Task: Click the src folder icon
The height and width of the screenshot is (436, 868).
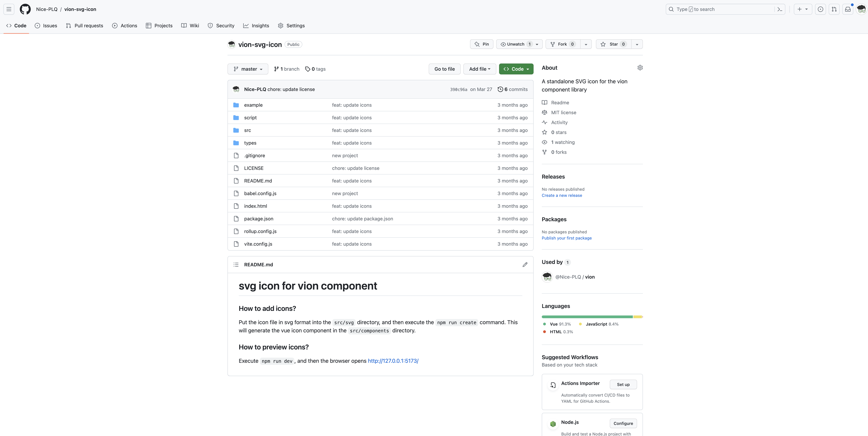Action: pyautogui.click(x=236, y=130)
